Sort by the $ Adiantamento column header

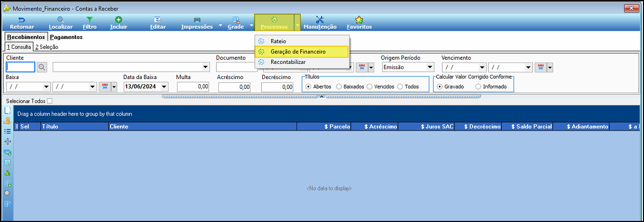[x=581, y=126]
